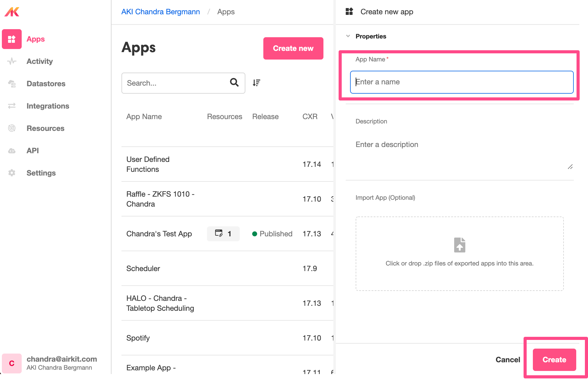Click the zip file drop area
Viewport: 588px width, 379px height.
[460, 254]
